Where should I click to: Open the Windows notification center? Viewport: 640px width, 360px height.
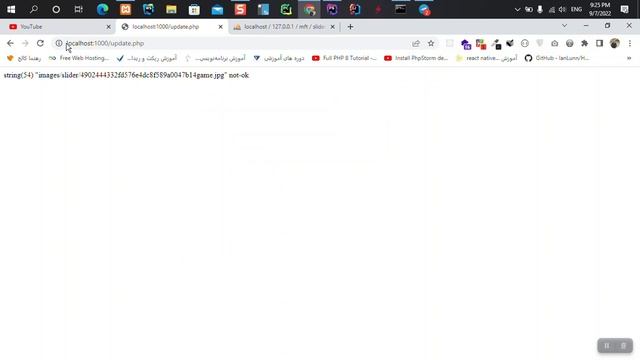(624, 9)
